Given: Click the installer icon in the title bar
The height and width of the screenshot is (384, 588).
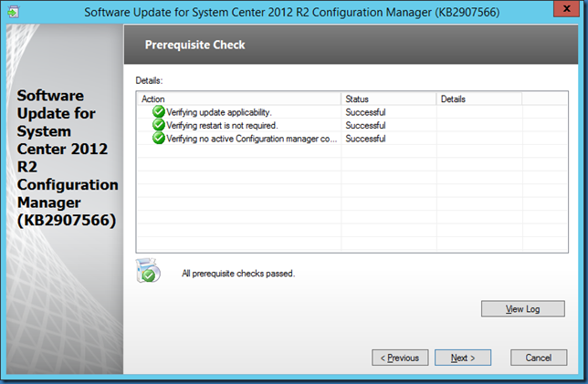Looking at the screenshot, I should [x=15, y=13].
